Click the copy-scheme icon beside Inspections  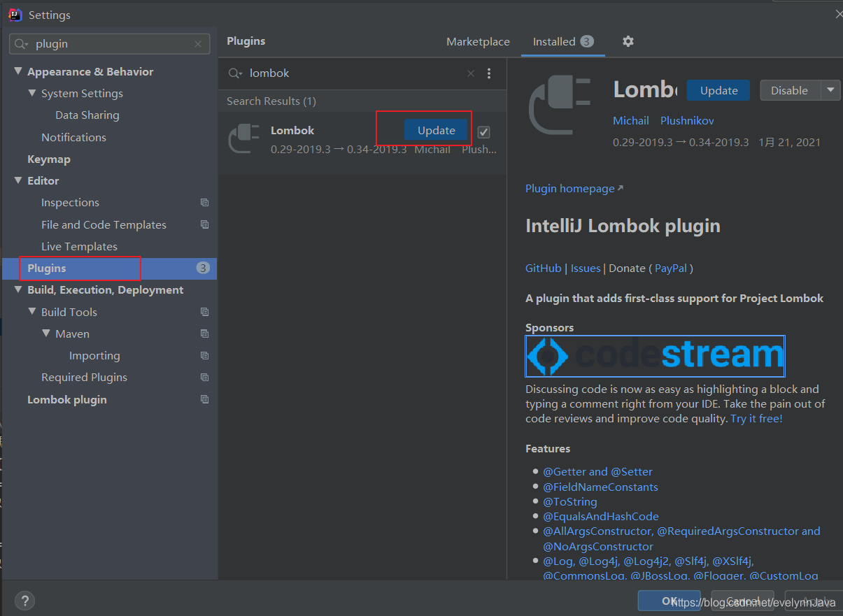point(204,202)
